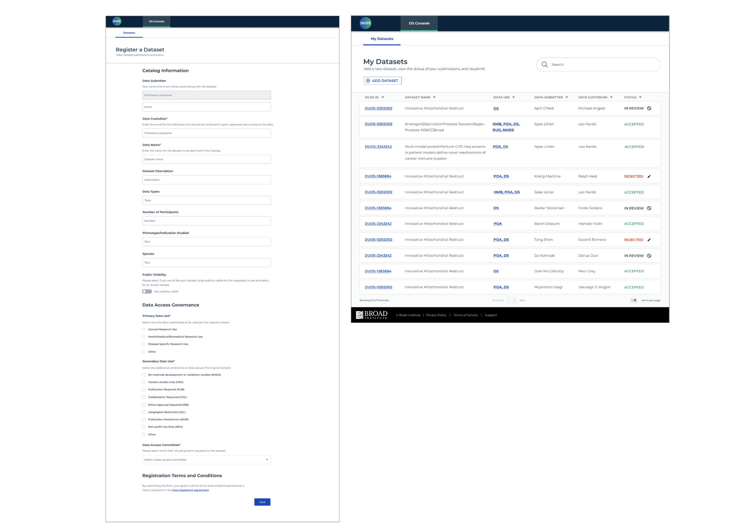The width and height of the screenshot is (756, 532).
Task: Check Genetic studies only (GSO) box
Action: (144, 382)
